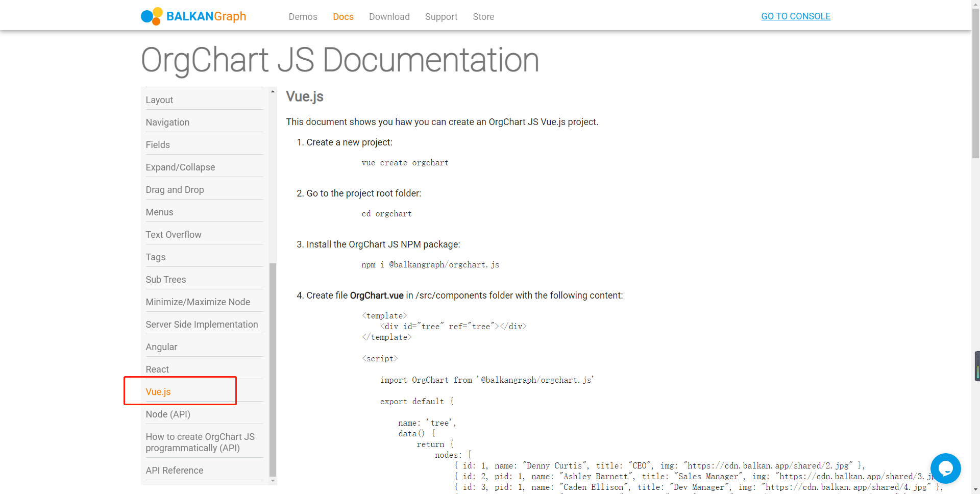Viewport: 980px width, 494px height.
Task: Open Minimize/Maximize Node documentation
Action: (204, 302)
